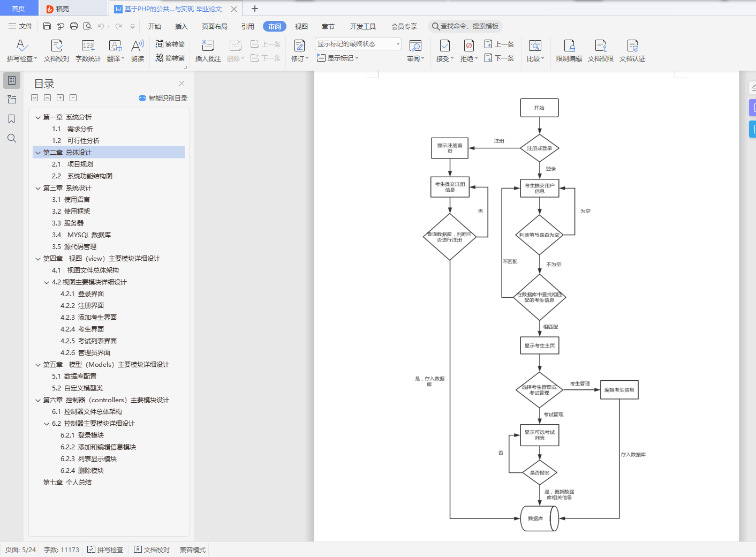Open the 字数统计 word count tool
The height and width of the screenshot is (557, 756).
[88, 51]
